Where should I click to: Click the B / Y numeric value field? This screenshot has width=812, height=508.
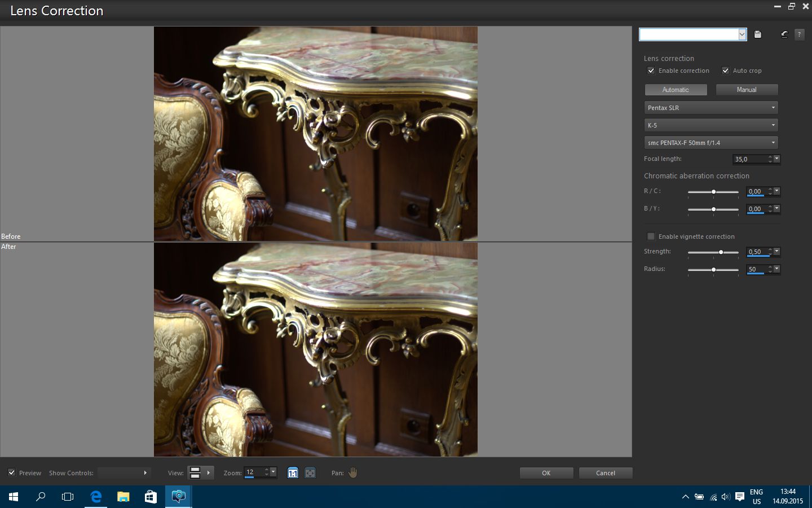tap(757, 209)
